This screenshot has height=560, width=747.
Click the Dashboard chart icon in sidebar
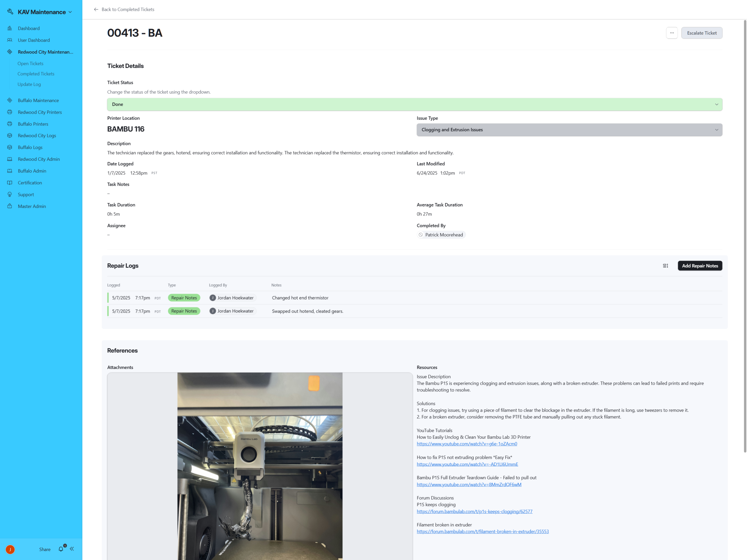point(10,28)
